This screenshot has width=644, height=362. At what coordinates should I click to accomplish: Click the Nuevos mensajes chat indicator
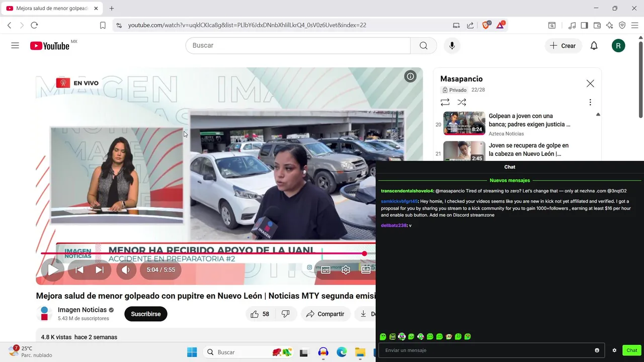click(510, 180)
